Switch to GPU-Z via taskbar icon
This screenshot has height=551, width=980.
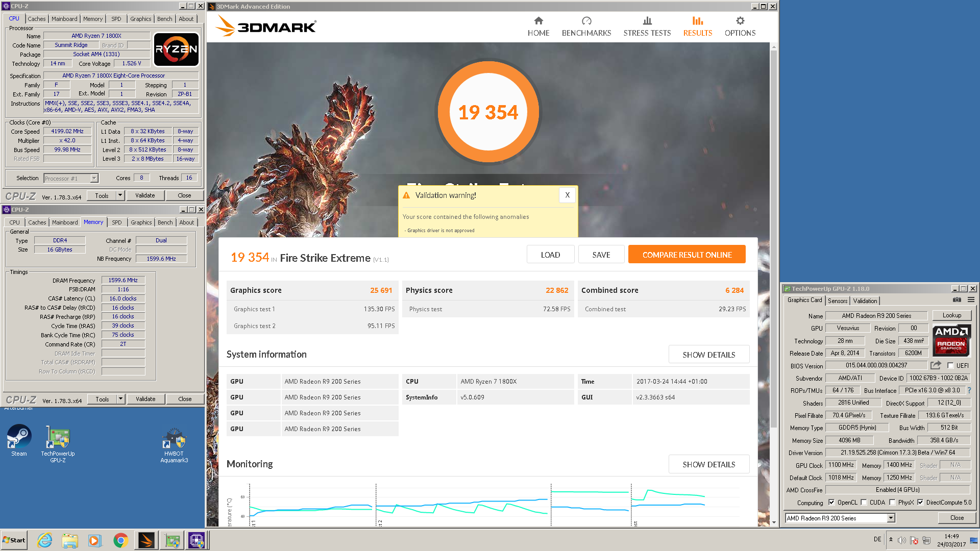[172, 540]
